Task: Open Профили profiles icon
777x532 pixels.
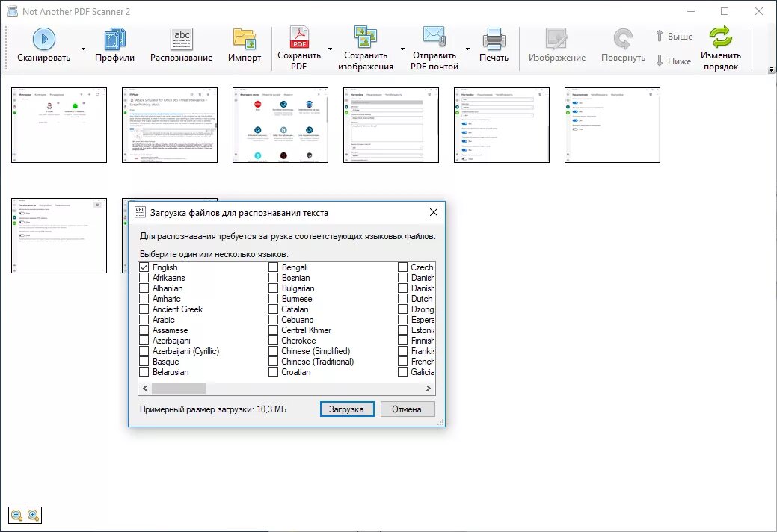Action: pyautogui.click(x=114, y=39)
